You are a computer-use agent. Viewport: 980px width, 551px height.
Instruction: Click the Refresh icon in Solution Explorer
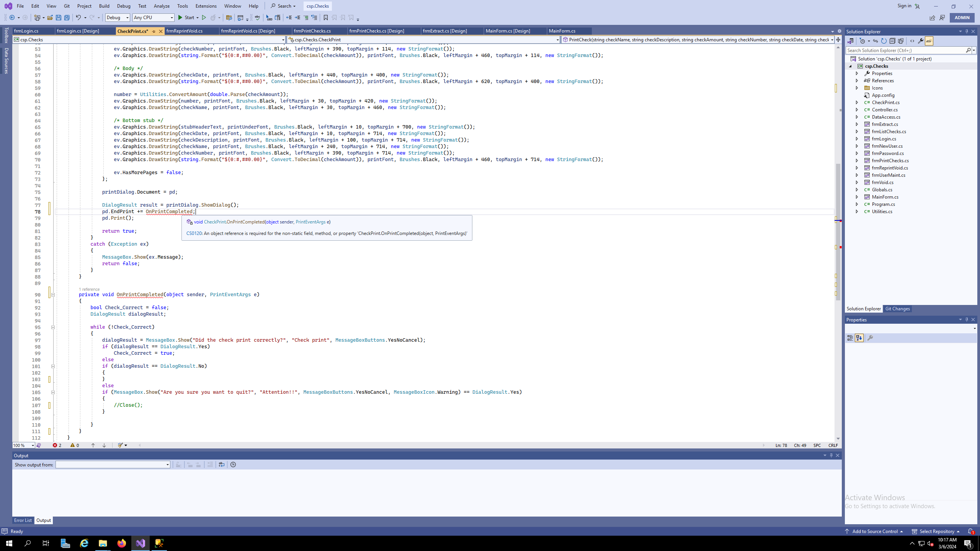tap(884, 41)
